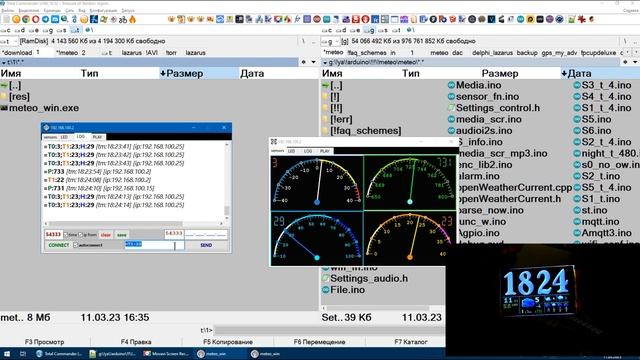
Task: Select Settings_audio.h file in right panel
Action: click(364, 278)
